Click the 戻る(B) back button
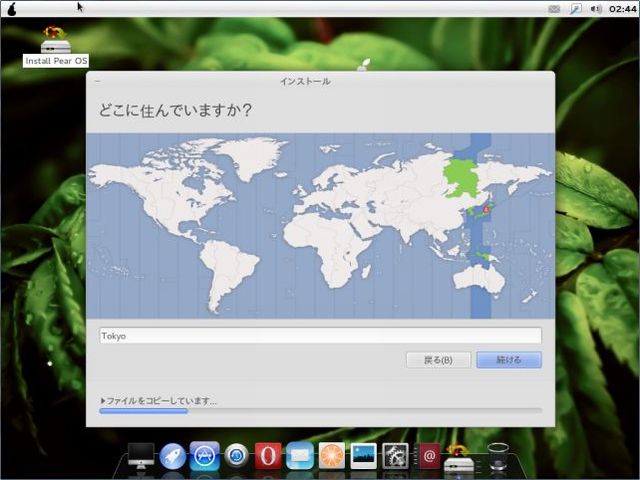This screenshot has height=480, width=640. click(x=438, y=360)
